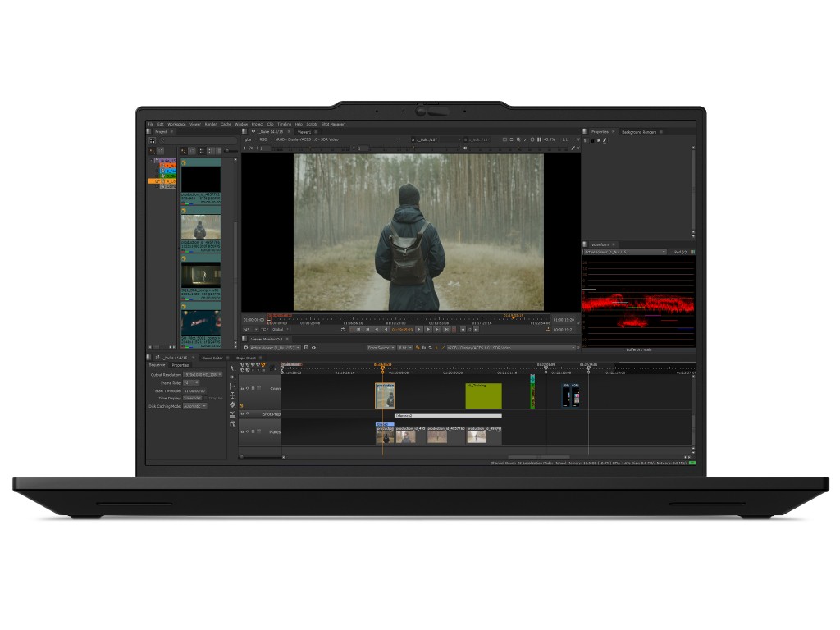Play the viewer backward
This screenshot has width=840, height=630.
(x=386, y=330)
